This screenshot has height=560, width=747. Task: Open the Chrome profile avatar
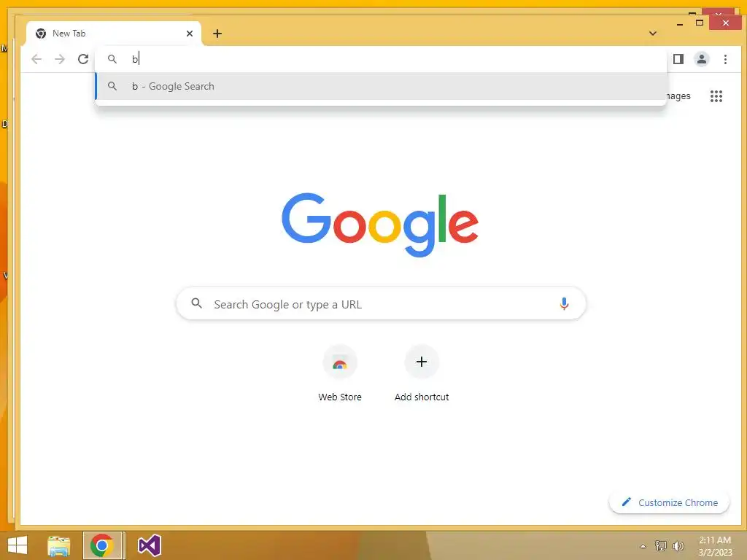tap(702, 59)
